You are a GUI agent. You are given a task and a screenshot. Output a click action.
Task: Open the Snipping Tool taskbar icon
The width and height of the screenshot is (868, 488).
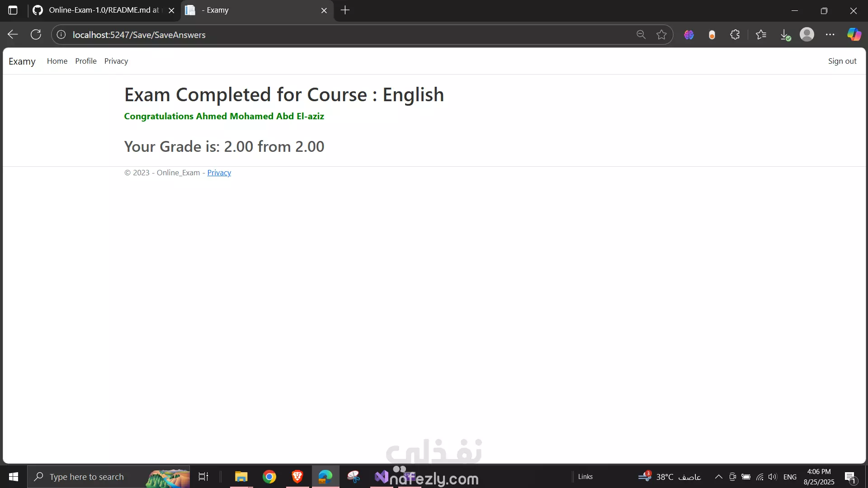[x=354, y=477]
